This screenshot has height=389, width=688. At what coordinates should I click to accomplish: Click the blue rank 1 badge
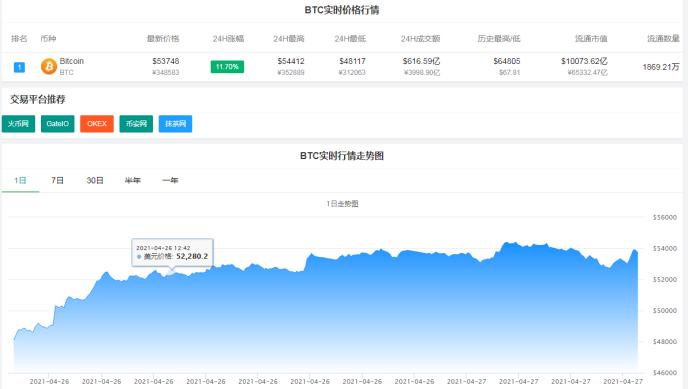[19, 67]
